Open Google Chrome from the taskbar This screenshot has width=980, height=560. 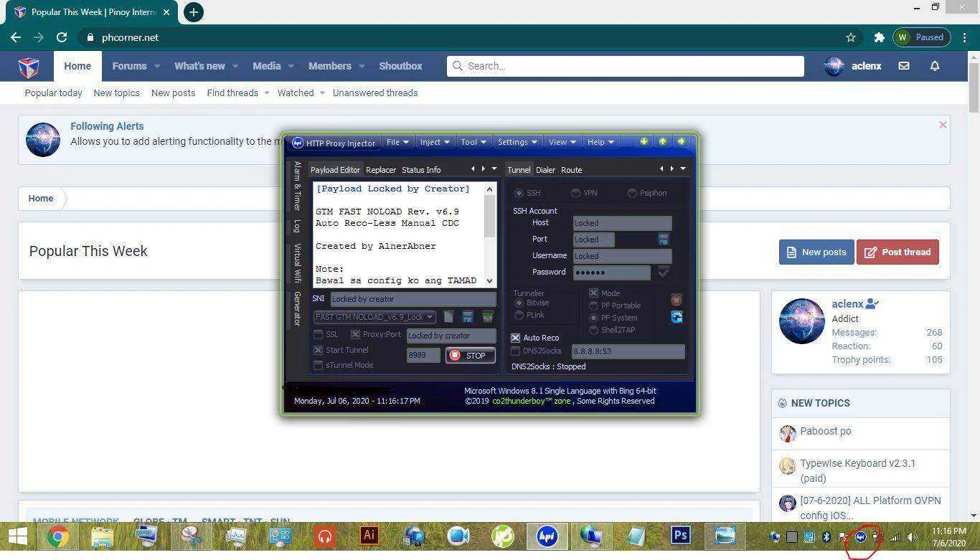click(x=58, y=536)
